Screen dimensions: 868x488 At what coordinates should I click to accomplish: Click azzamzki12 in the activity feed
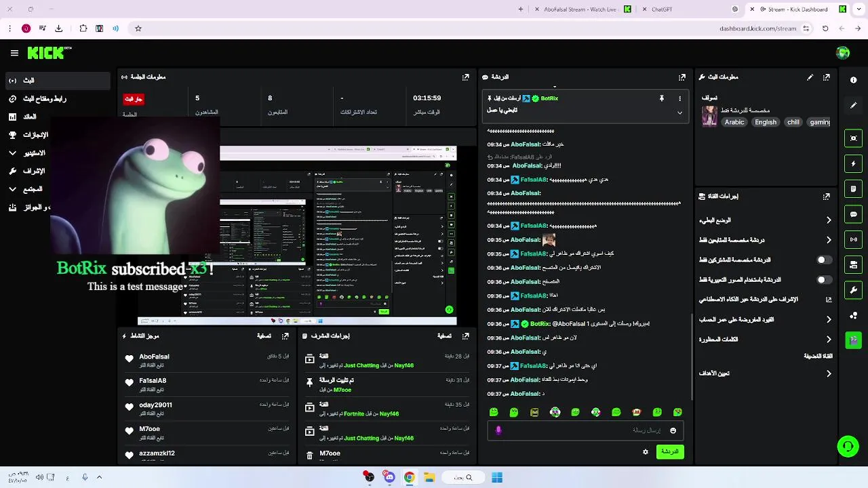[157, 453]
